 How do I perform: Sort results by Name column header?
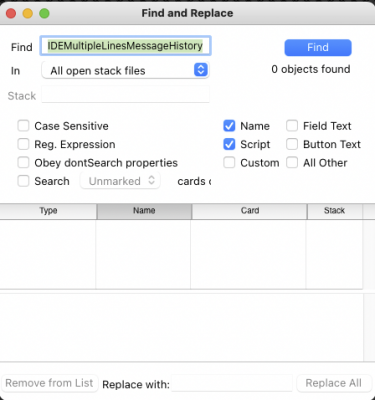click(x=144, y=211)
